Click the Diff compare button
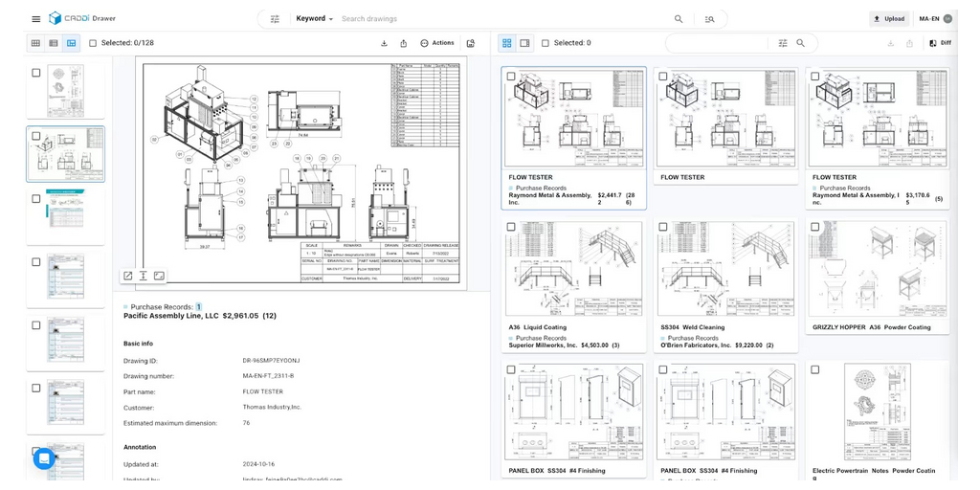 tap(940, 43)
